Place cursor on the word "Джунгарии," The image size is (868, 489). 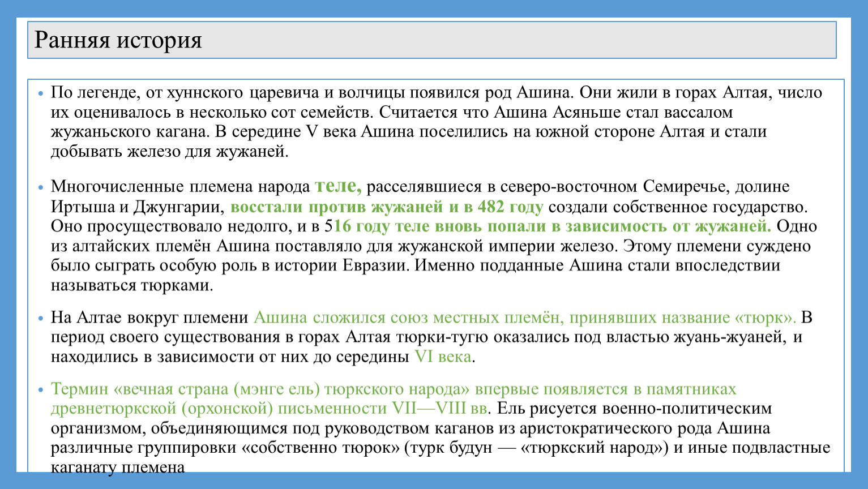[179, 207]
